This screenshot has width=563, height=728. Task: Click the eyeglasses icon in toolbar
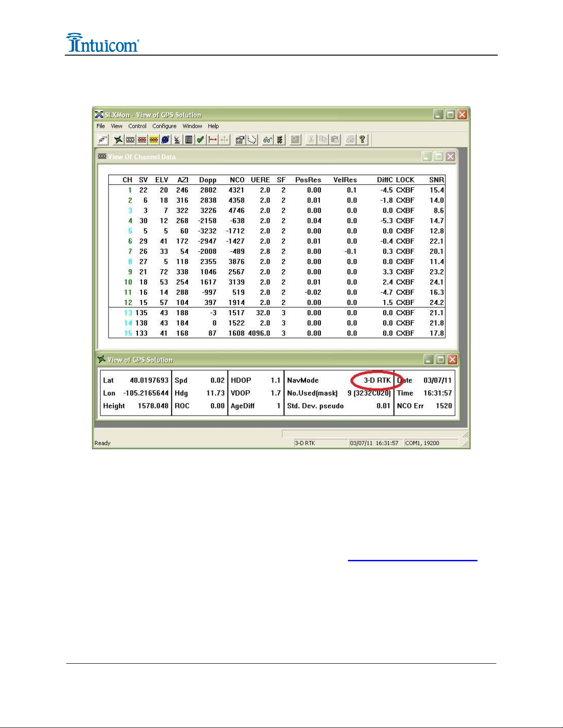coord(267,140)
